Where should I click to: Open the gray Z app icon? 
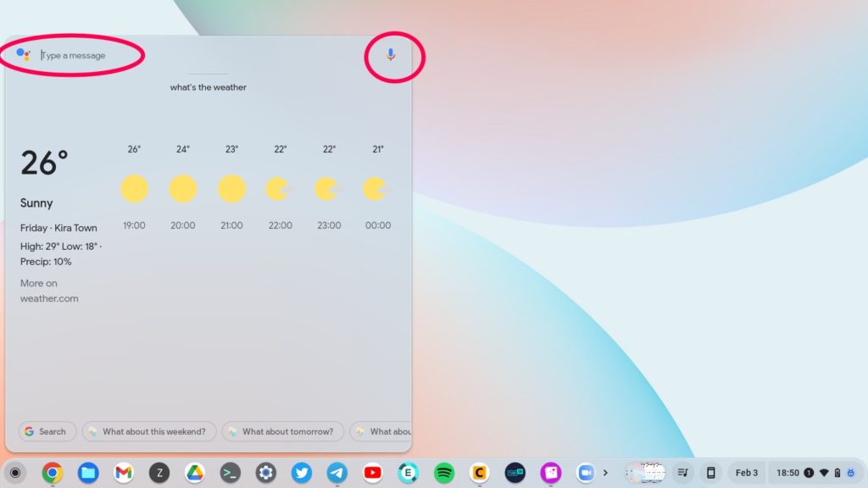click(159, 473)
